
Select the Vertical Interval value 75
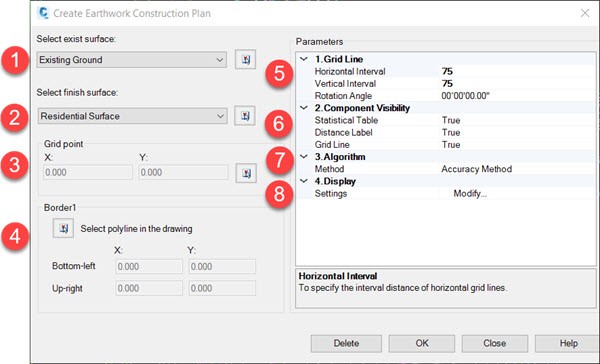(447, 83)
